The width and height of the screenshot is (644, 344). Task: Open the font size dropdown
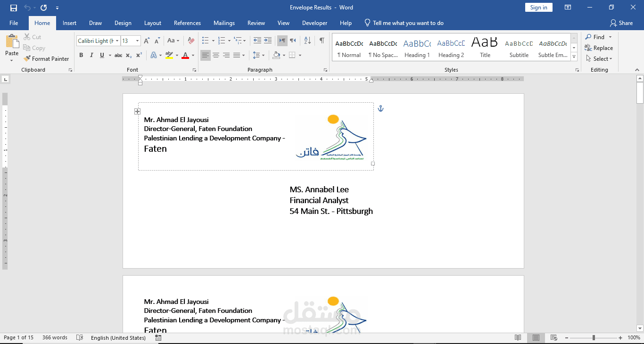click(x=137, y=41)
